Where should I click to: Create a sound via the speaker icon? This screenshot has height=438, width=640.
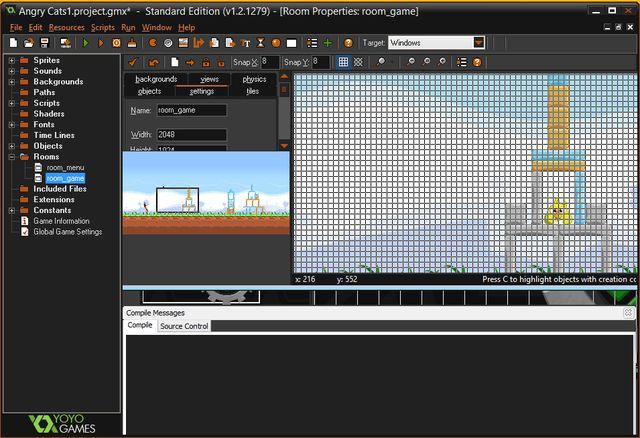168,43
